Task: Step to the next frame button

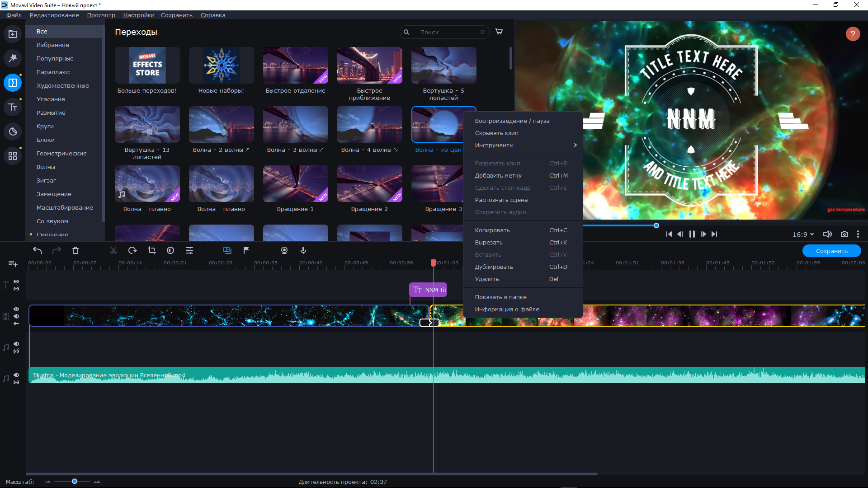Action: pos(703,234)
